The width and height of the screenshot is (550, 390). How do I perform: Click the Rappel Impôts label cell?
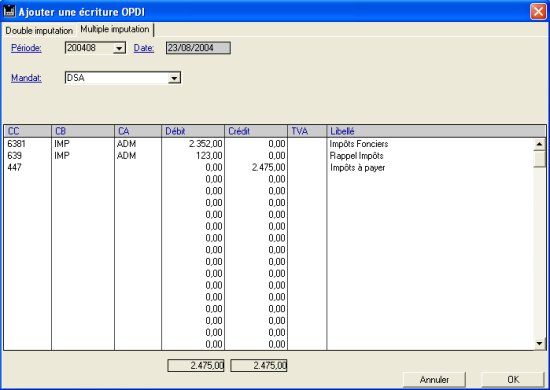point(356,156)
